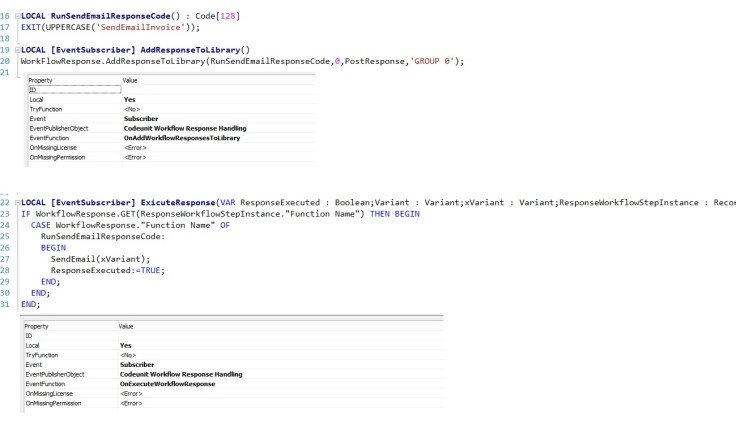This screenshot has width=736, height=428.
Task: Select the Local value Yes in first table
Action: click(130, 100)
